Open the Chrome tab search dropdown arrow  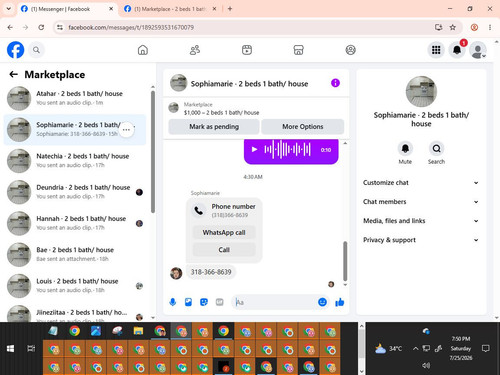tap(9, 9)
